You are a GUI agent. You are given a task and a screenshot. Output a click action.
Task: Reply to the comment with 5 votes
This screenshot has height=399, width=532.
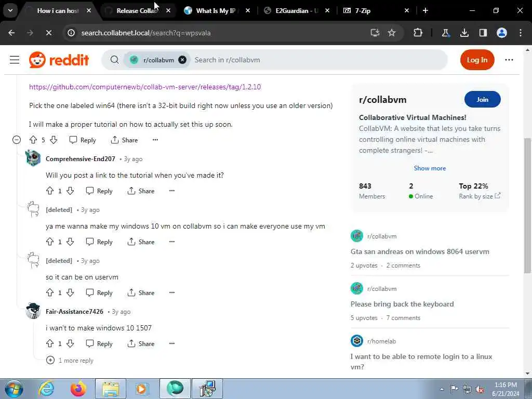(83, 140)
